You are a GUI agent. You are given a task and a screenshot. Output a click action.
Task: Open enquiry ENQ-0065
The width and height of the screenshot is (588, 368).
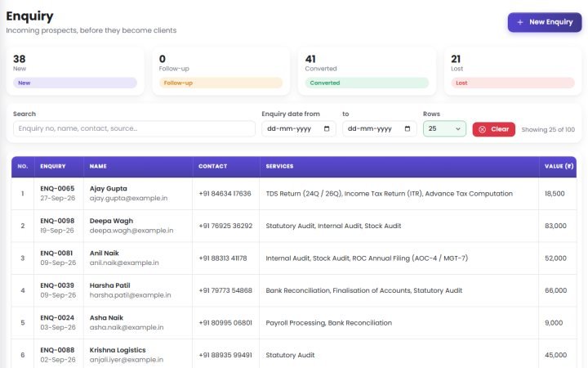pos(57,189)
